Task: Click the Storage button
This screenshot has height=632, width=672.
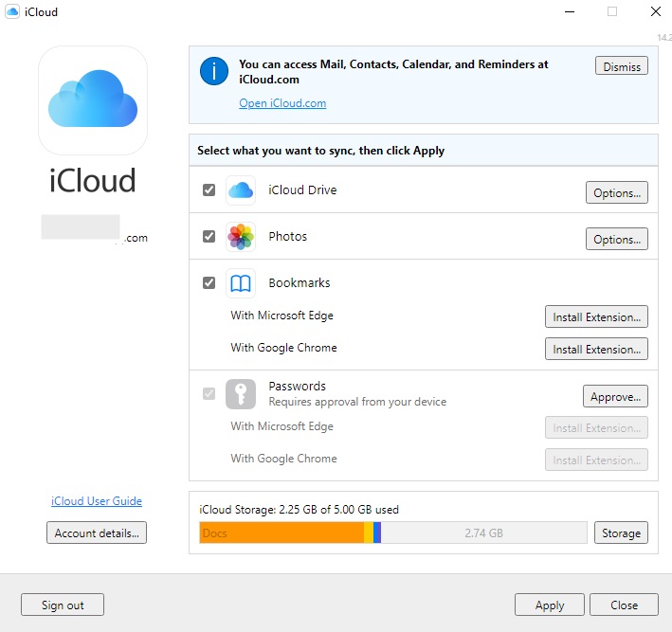Action: 621,533
